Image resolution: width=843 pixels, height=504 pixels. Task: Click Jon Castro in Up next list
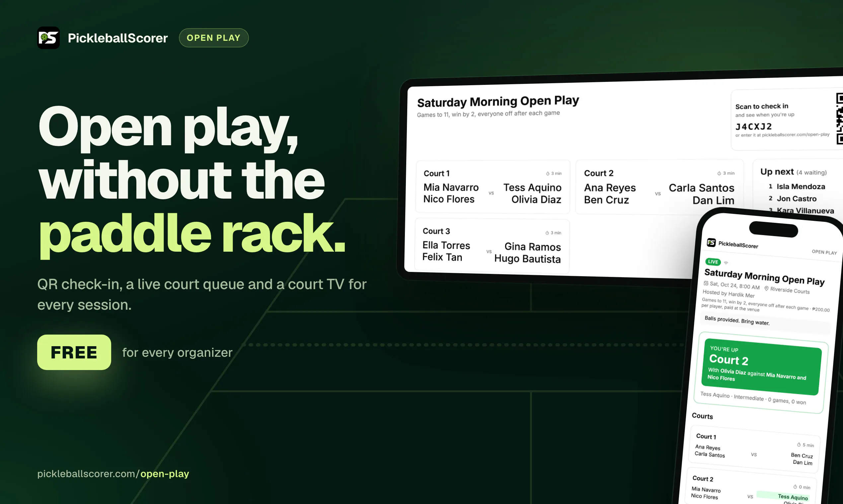point(797,199)
